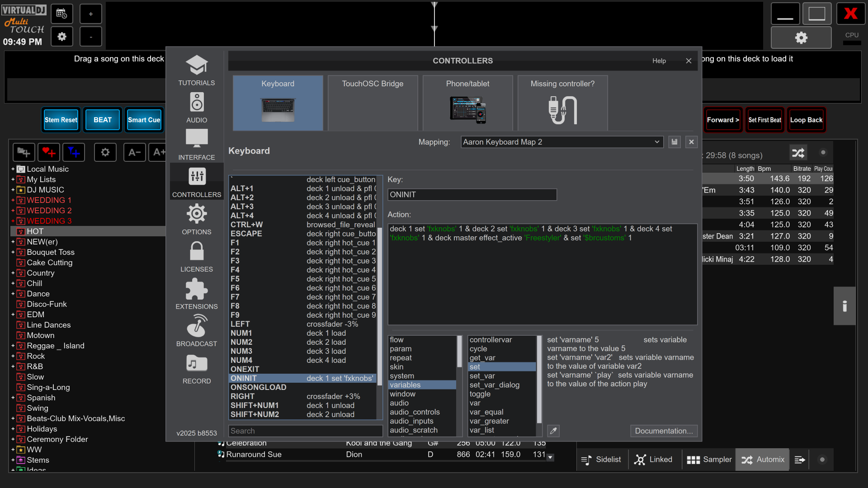This screenshot has width=868, height=488.
Task: Open the main settings gear, top right
Action: [801, 38]
